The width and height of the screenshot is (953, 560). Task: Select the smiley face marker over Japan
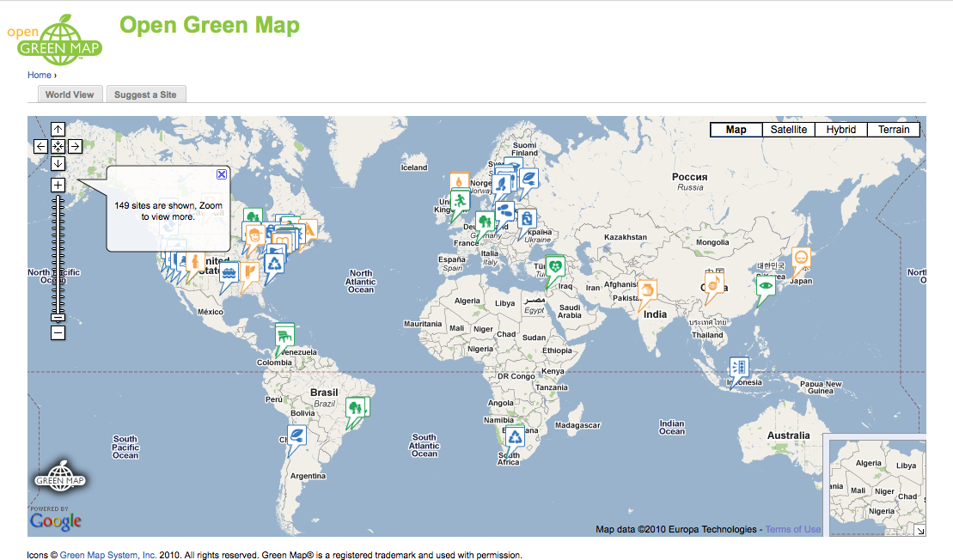coord(801,256)
